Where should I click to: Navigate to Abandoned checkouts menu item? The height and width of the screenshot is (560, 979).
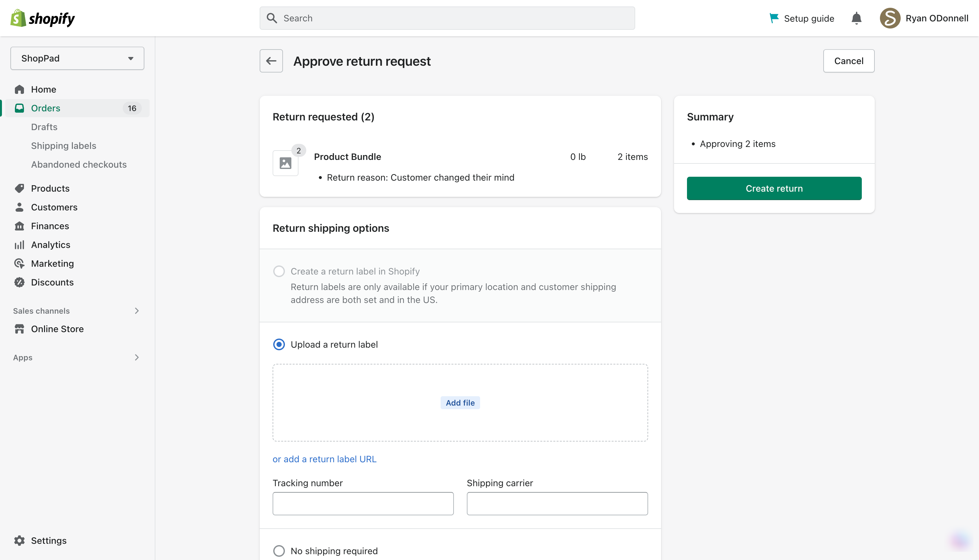point(79,164)
